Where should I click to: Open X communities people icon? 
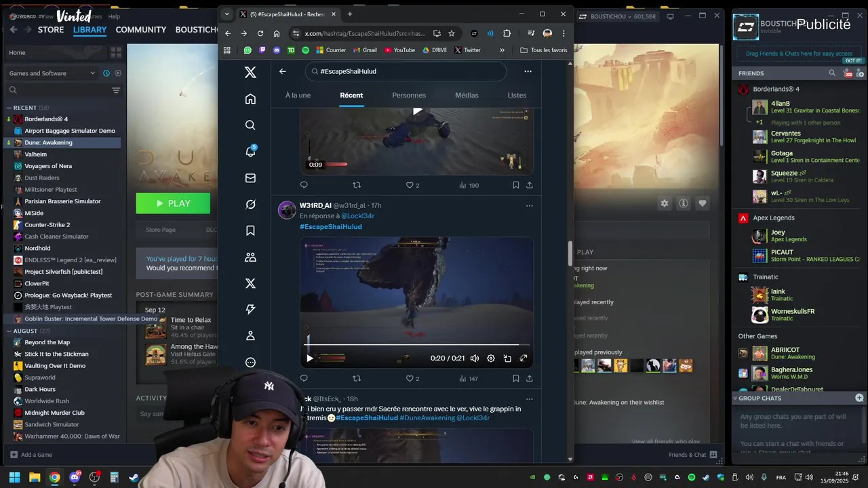click(x=250, y=257)
